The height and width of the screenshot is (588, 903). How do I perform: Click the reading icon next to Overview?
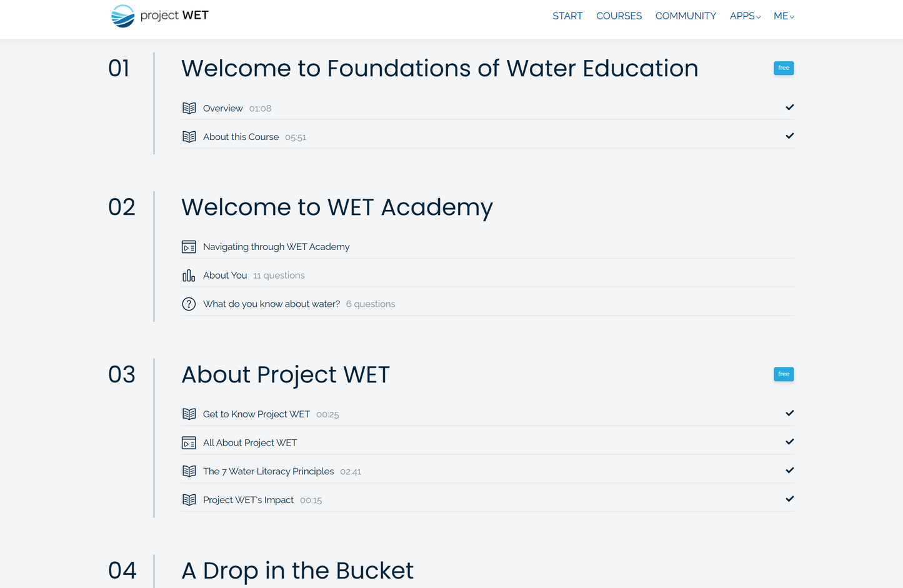tap(189, 107)
